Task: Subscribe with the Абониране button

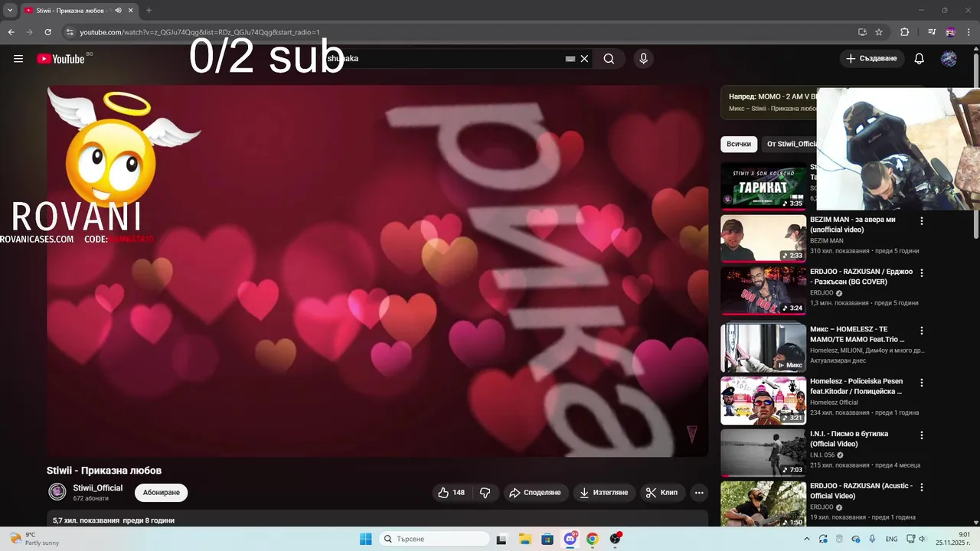Action: 162,492
